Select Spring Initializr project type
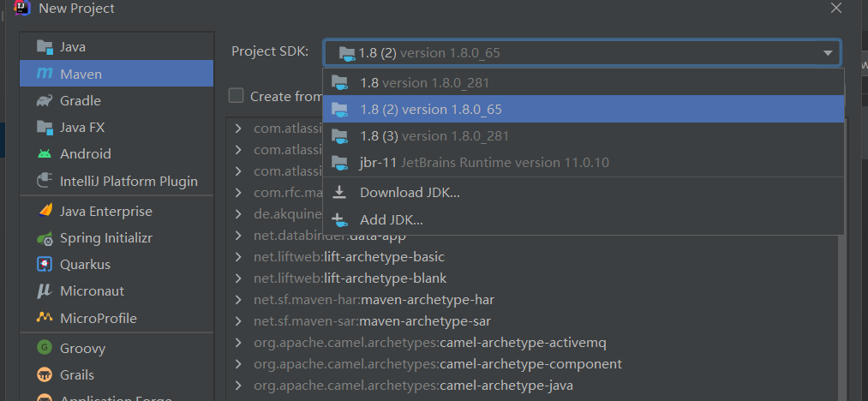The height and width of the screenshot is (401, 868). tap(117, 238)
